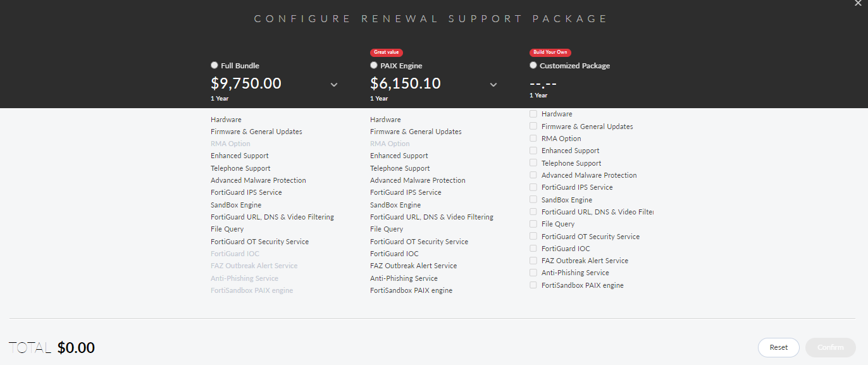
Task: Click the Confirm button
Action: [830, 347]
